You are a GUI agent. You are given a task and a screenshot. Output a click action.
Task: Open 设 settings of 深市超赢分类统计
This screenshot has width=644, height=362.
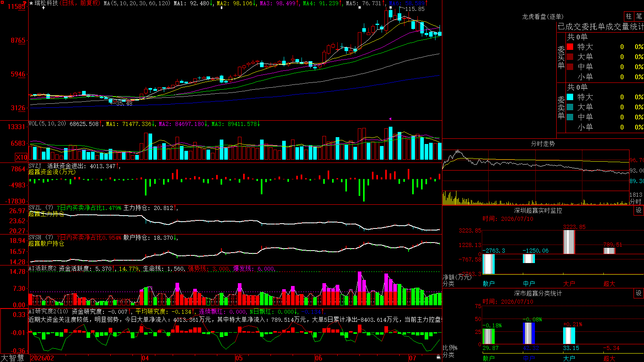[639, 293]
